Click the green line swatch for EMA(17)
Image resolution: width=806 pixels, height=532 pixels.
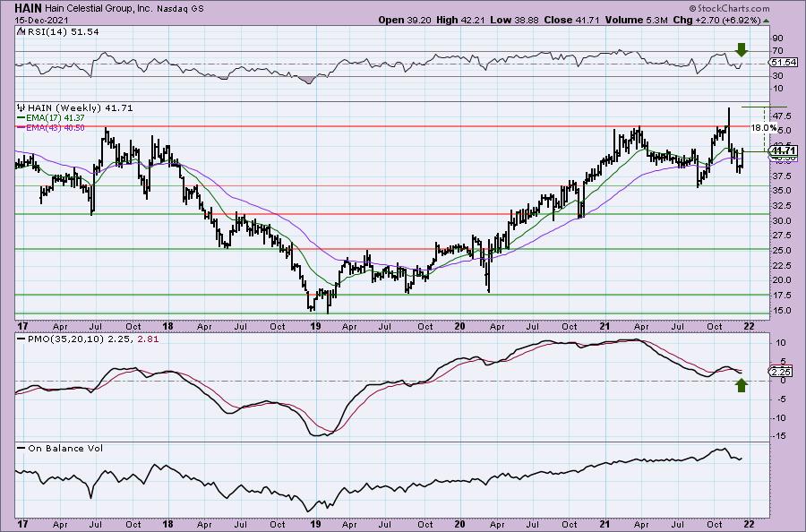pos(21,117)
